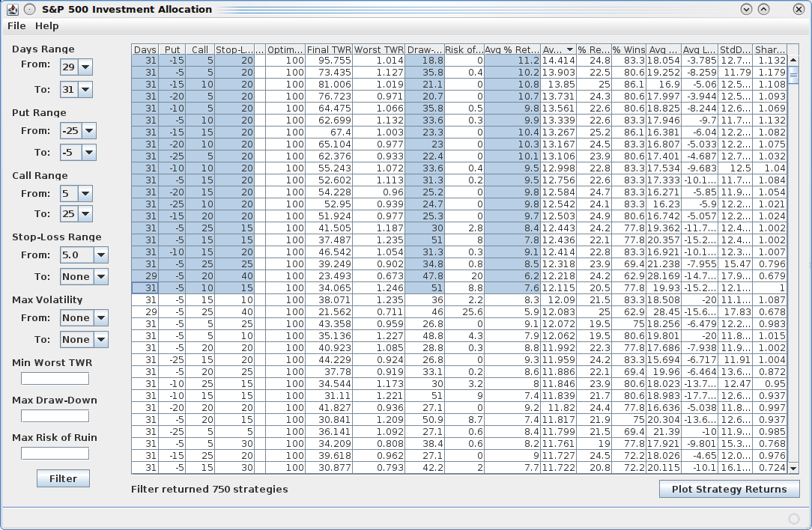Click the Shar... column header
Screen dimensions: 812x530
[769, 49]
